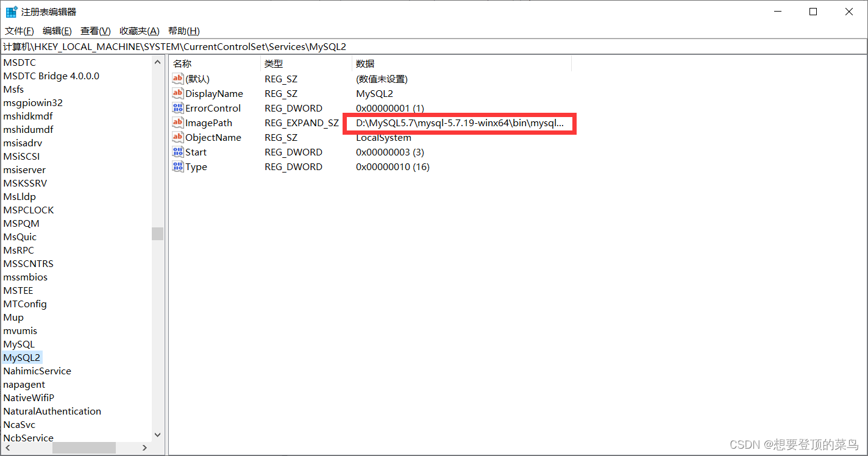The width and height of the screenshot is (868, 456).
Task: Select the napagent key
Action: tap(24, 384)
